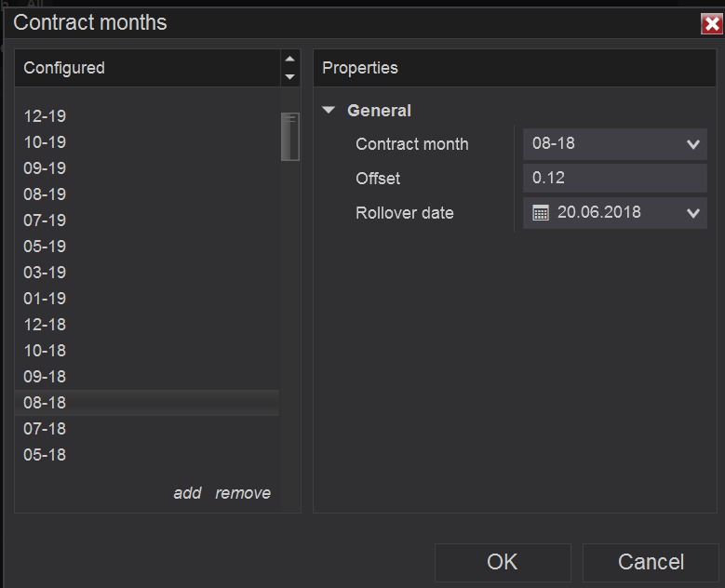Image resolution: width=725 pixels, height=588 pixels.
Task: Open the Contract month dropdown
Action: (692, 144)
